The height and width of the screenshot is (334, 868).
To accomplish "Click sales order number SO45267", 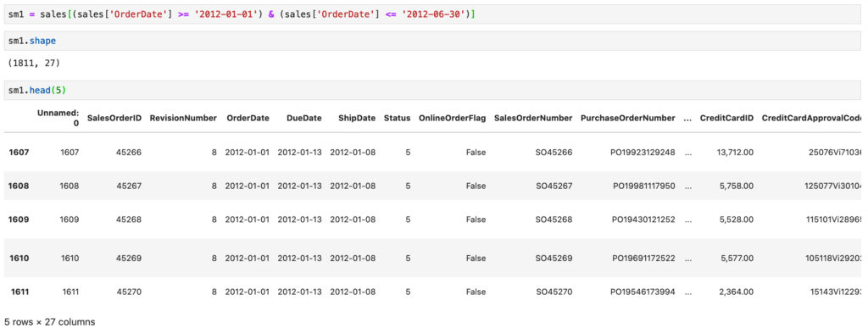I will pos(554,186).
